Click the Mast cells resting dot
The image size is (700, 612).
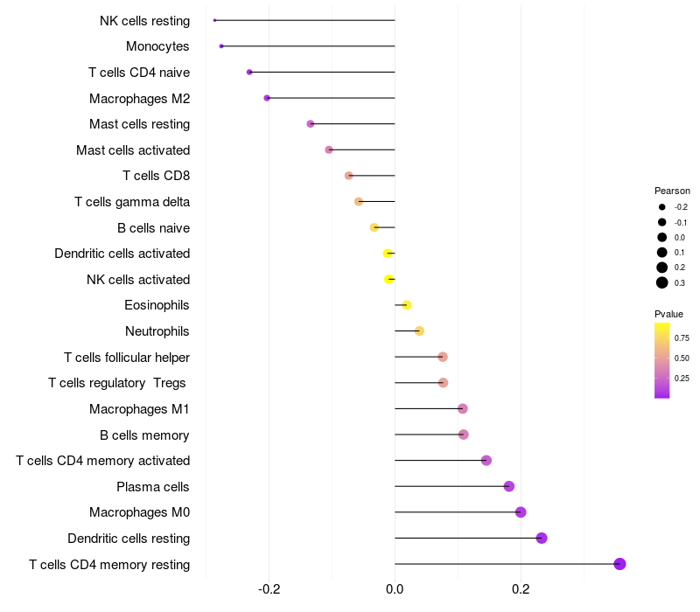coord(311,124)
